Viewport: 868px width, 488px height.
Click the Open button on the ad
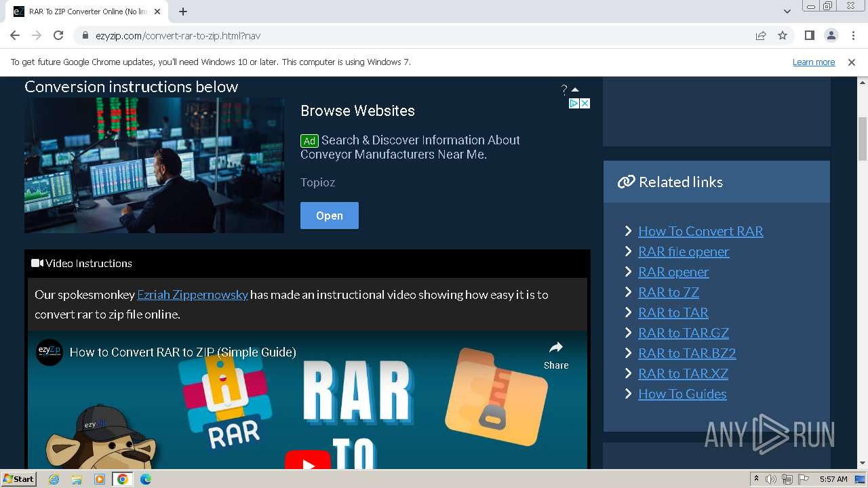330,216
